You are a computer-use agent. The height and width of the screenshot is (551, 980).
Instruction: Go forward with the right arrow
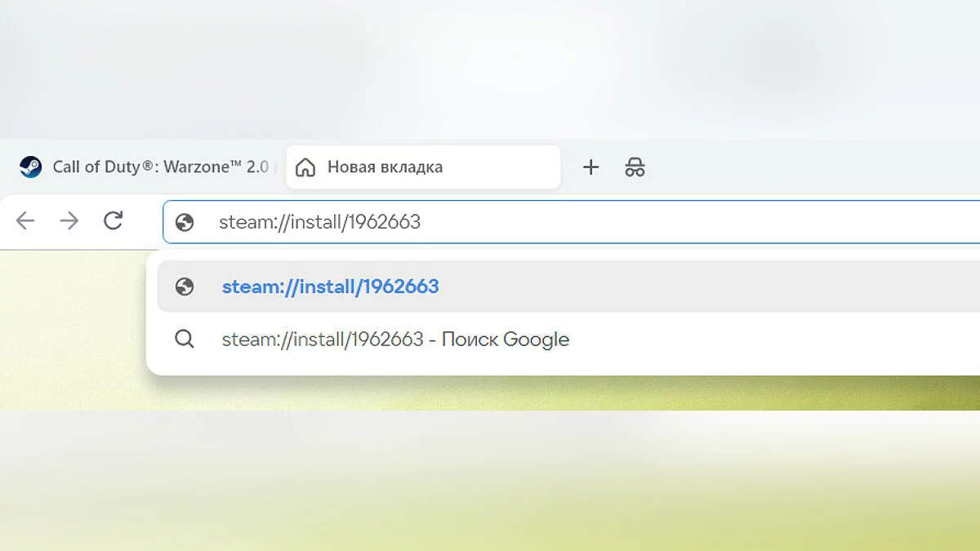coord(69,220)
